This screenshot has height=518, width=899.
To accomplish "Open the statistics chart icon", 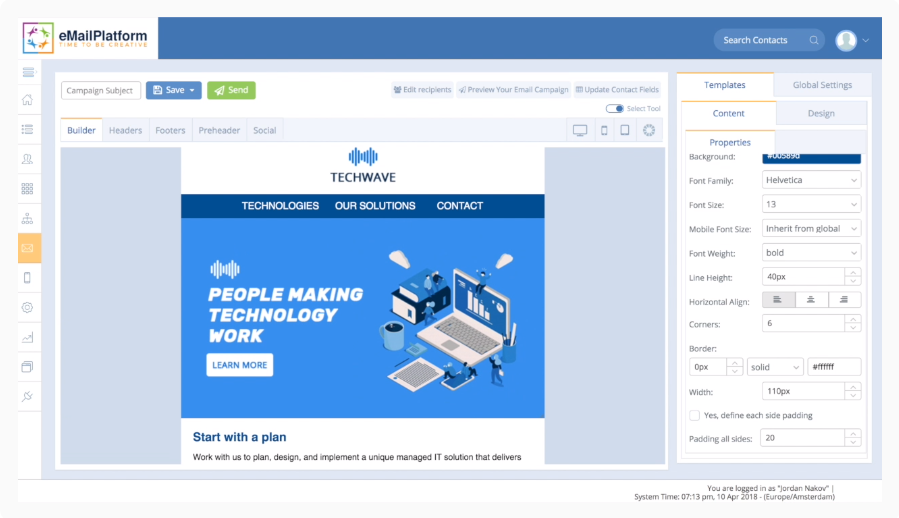I will point(28,337).
